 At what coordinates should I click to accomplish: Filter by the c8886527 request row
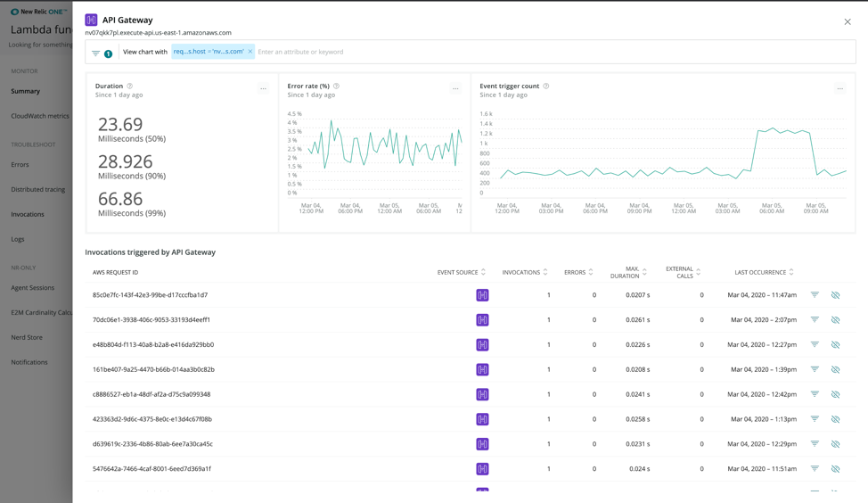(815, 394)
